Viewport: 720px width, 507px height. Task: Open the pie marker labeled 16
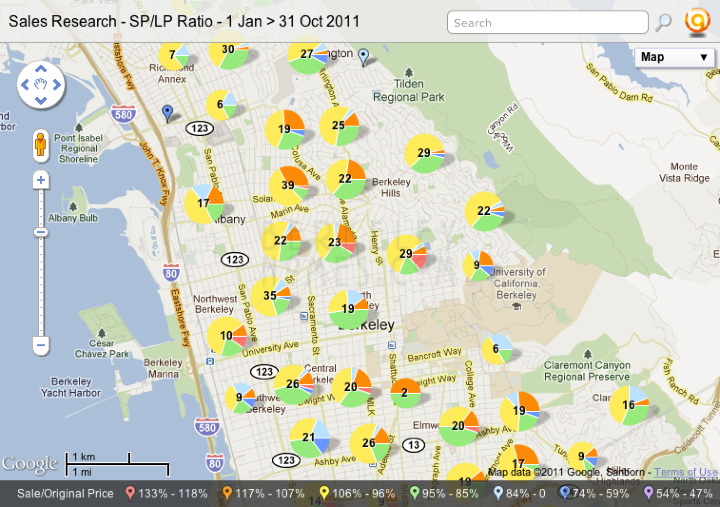(x=629, y=406)
